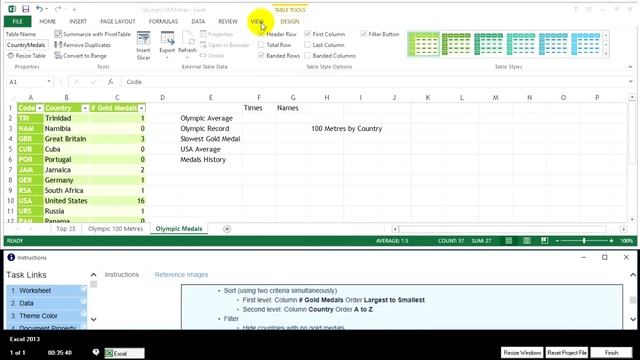This screenshot has height=360, width=640.
Task: Open the INSERT ribbon tab
Action: tap(78, 21)
